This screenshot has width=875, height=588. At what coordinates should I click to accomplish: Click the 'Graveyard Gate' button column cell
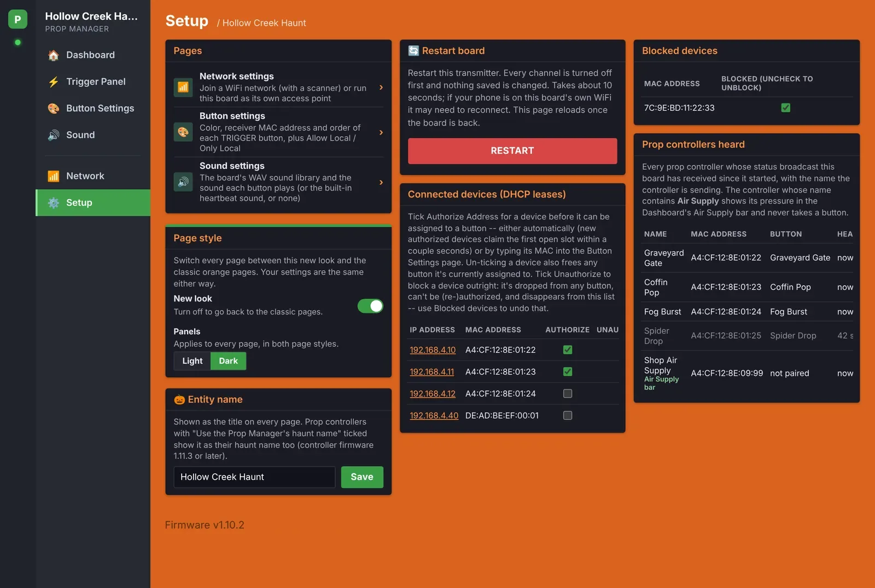coord(800,258)
